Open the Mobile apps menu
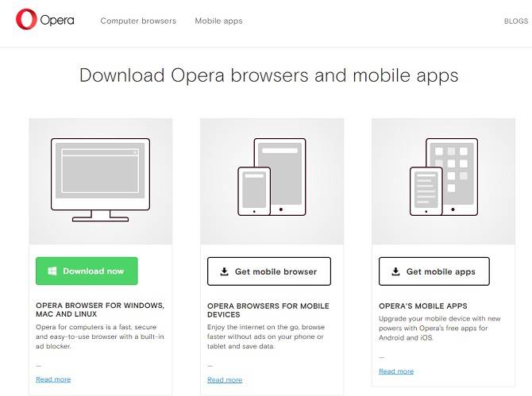 point(218,21)
